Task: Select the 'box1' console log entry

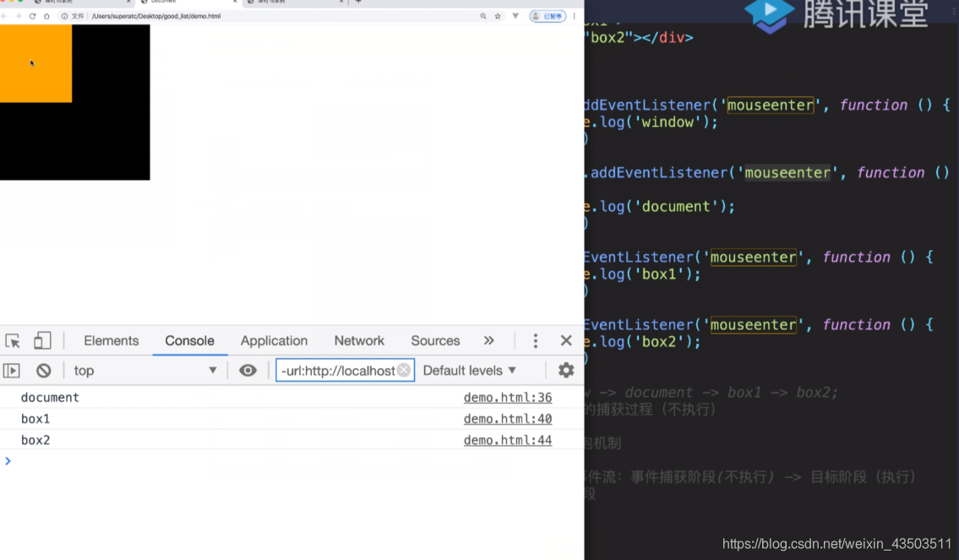Action: [x=35, y=419]
